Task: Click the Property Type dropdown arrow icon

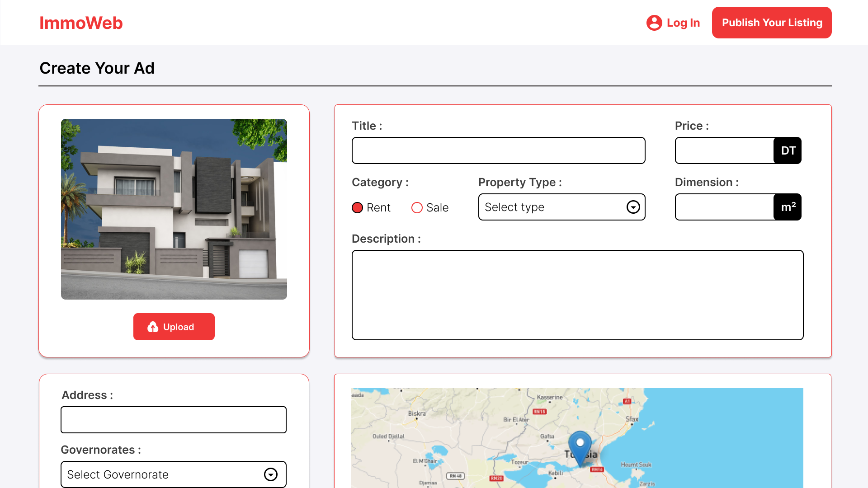Action: pyautogui.click(x=633, y=207)
